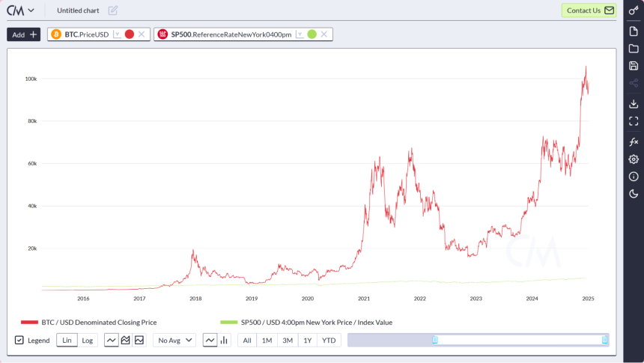Enter fullscreen chart mode
Viewport: 644px width, 363px height.
634,121
